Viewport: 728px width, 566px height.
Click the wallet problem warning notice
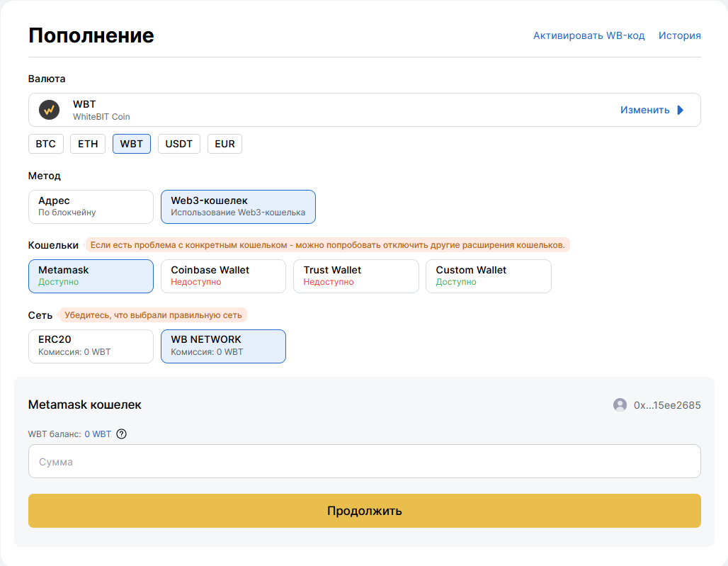tap(327, 245)
